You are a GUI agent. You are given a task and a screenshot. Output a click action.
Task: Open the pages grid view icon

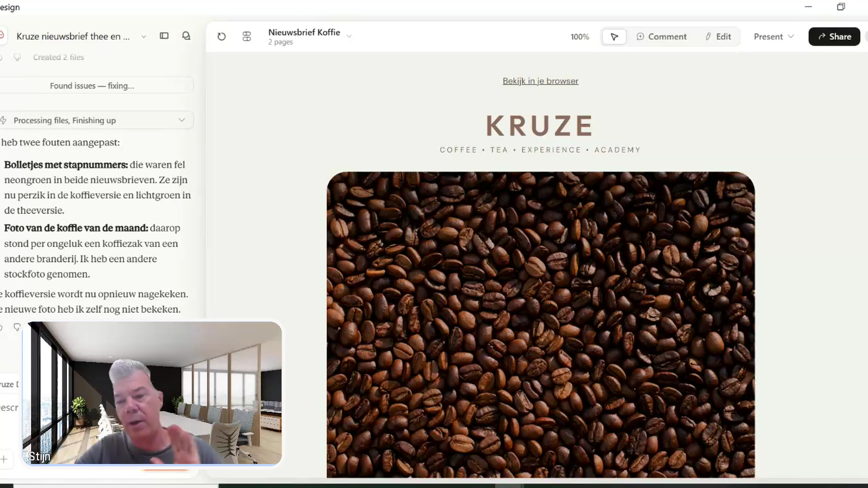(x=247, y=36)
